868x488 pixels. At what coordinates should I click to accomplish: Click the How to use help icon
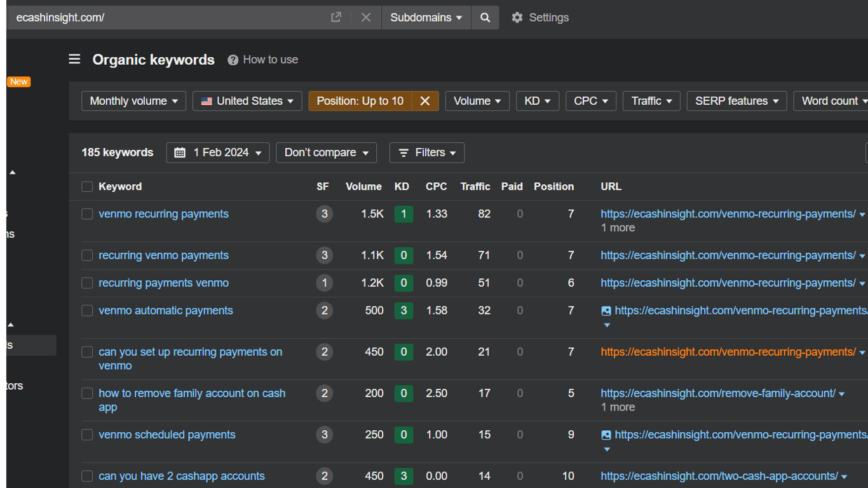coord(233,60)
